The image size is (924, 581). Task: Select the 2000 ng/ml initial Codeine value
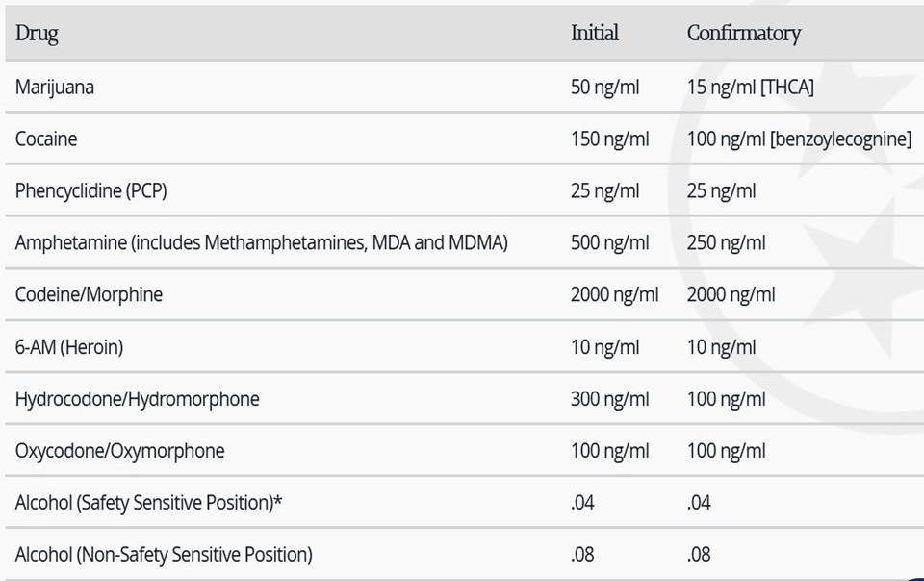coord(615,294)
